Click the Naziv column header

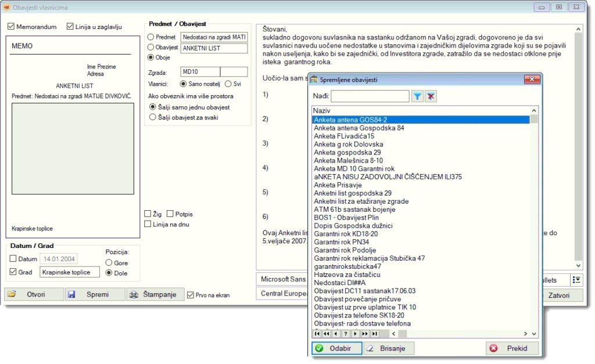[421, 111]
